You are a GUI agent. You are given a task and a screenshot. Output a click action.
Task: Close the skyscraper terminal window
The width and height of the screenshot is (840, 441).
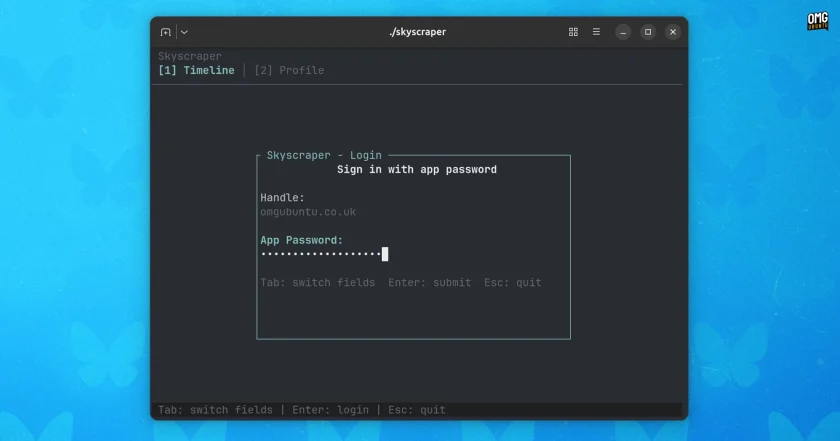(673, 32)
